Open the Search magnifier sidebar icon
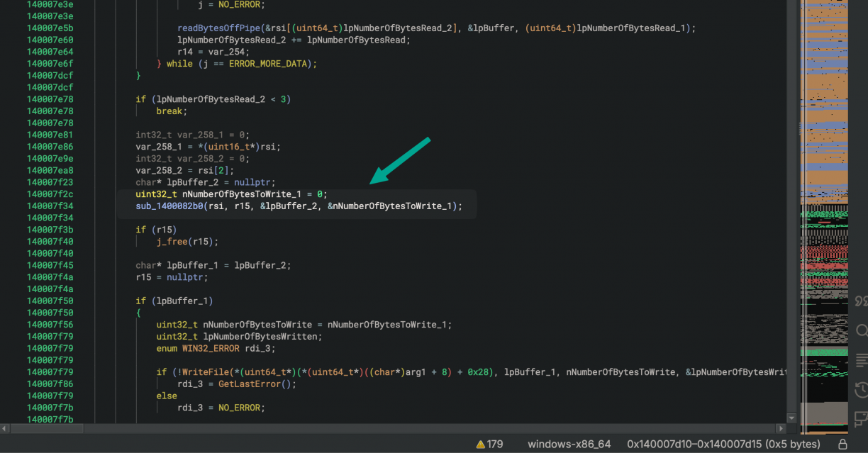 coord(861,331)
